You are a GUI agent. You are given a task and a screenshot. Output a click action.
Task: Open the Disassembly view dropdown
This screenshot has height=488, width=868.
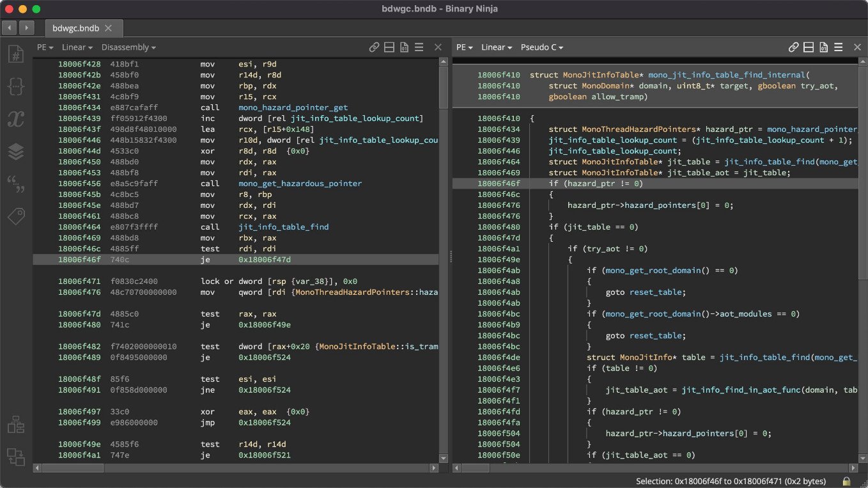128,47
